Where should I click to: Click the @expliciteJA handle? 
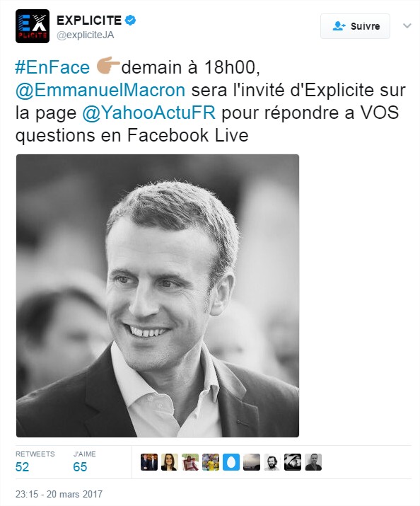click(x=86, y=35)
